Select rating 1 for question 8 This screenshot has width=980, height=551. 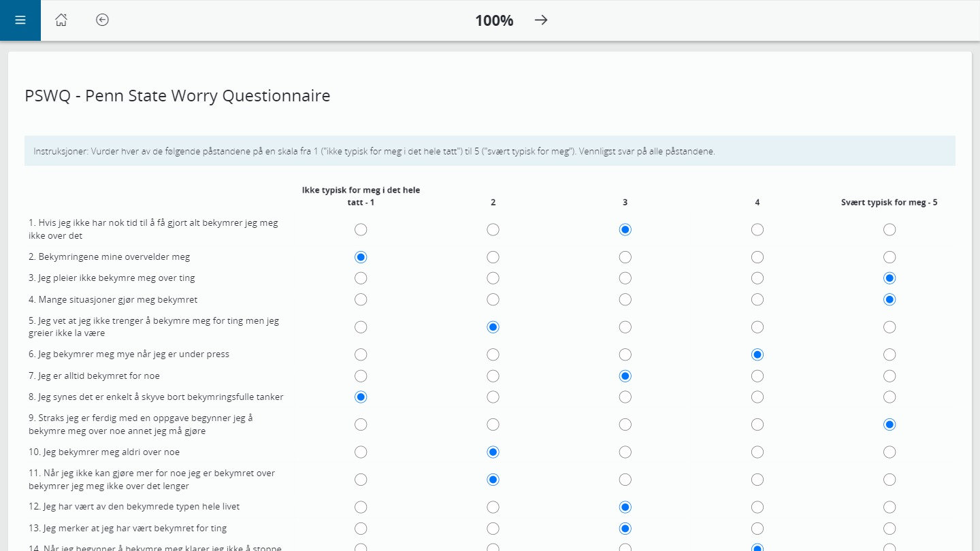click(x=361, y=397)
